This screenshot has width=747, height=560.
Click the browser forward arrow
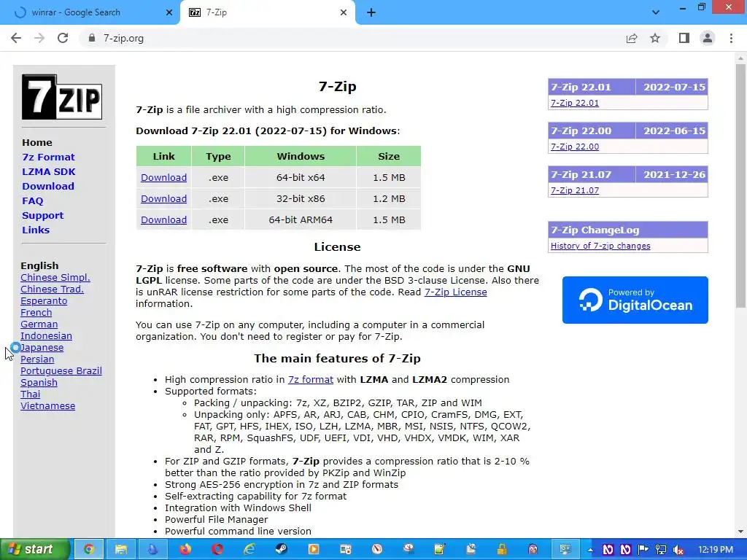pyautogui.click(x=39, y=38)
